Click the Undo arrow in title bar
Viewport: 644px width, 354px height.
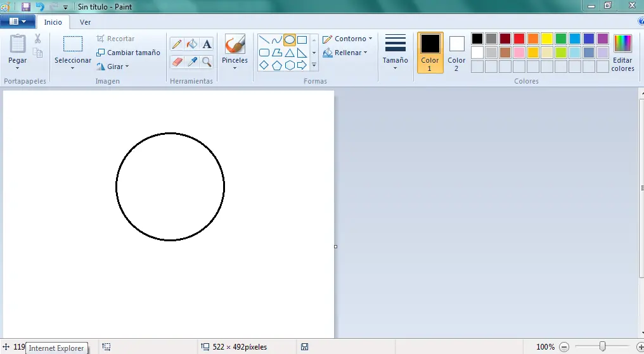coord(40,6)
